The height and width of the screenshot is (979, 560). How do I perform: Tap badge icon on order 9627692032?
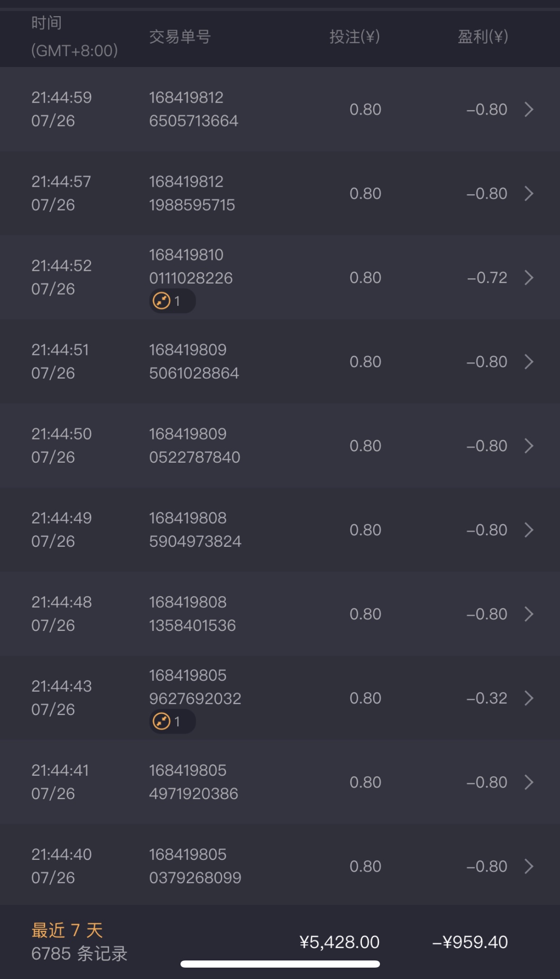pos(162,721)
